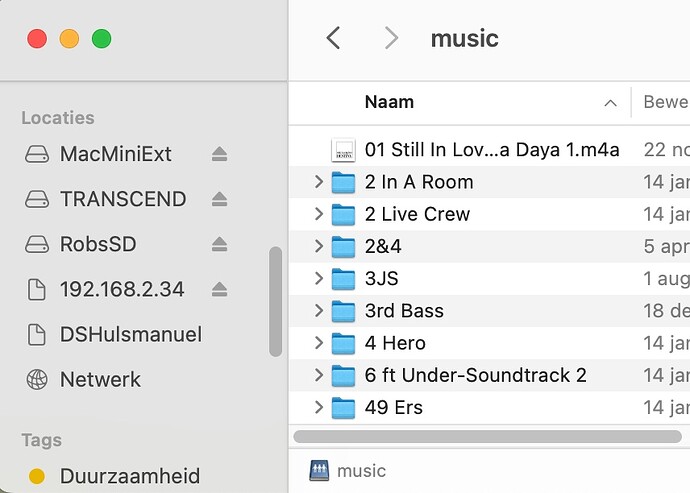The width and height of the screenshot is (690, 493).
Task: Click the 1 aug date of 3JS
Action: [666, 278]
